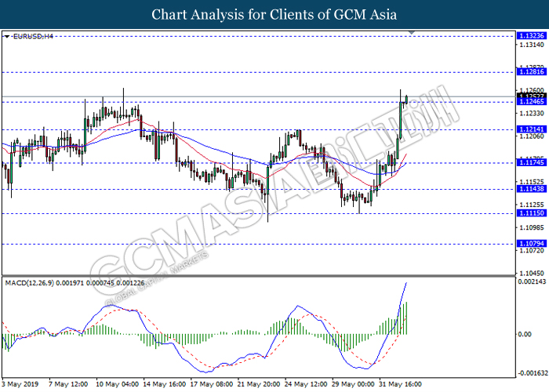Viewport: 549px width, 392px height.
Task: Click the chart shift triangle marker at top
Action: pos(412,32)
